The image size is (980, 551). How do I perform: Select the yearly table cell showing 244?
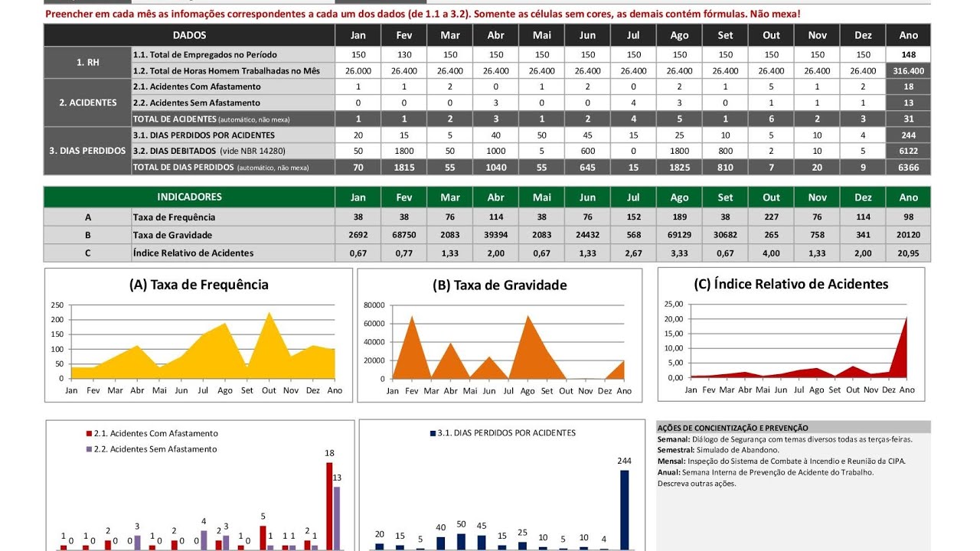tap(909, 135)
